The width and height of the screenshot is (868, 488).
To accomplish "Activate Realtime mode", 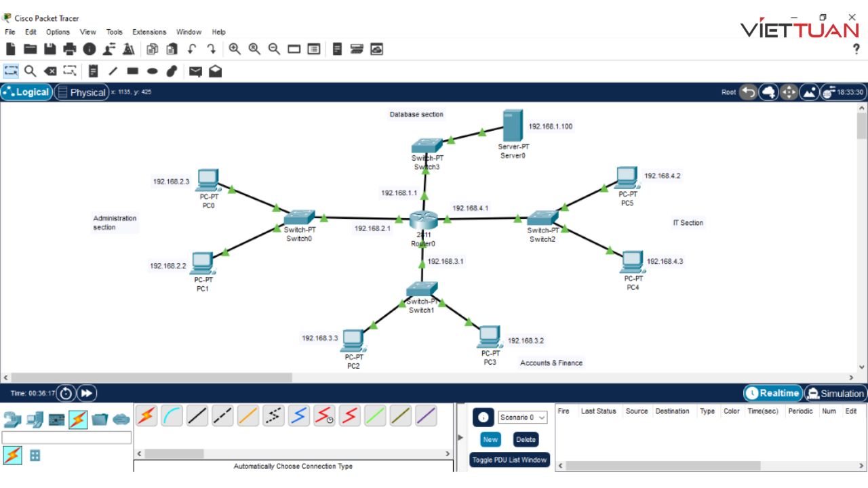I will 772,393.
